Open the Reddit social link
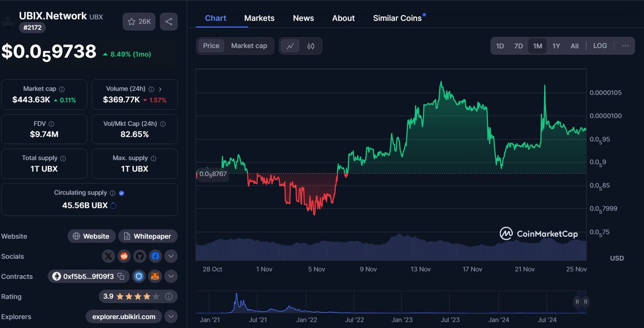Viewport: 644px width, 328px height. point(124,256)
